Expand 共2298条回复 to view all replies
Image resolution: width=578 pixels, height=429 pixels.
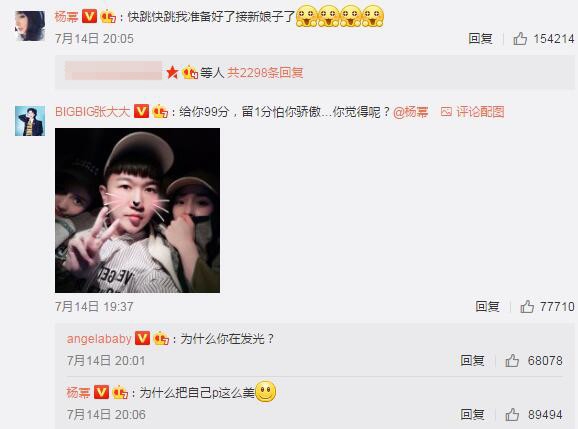coord(265,72)
